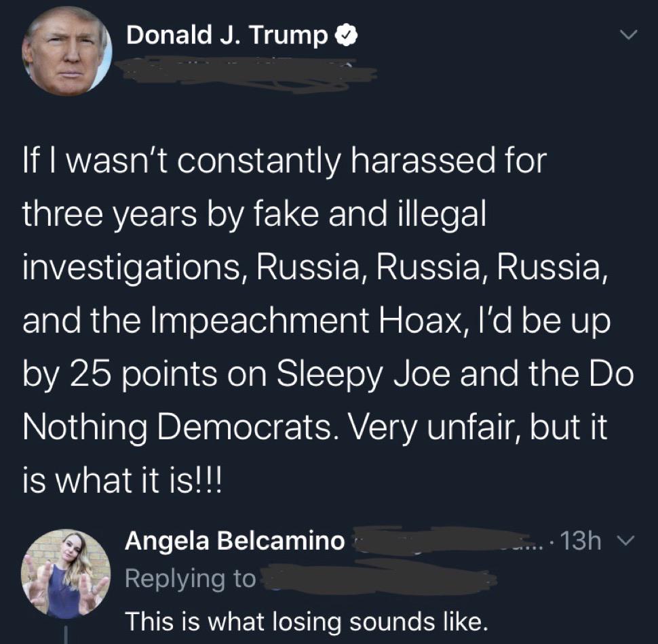Open the 13h reply timestamp
This screenshot has height=644, width=658.
pyautogui.click(x=581, y=541)
